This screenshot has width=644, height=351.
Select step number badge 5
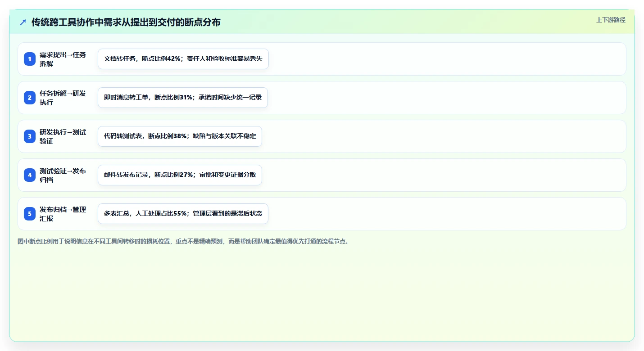tap(30, 214)
